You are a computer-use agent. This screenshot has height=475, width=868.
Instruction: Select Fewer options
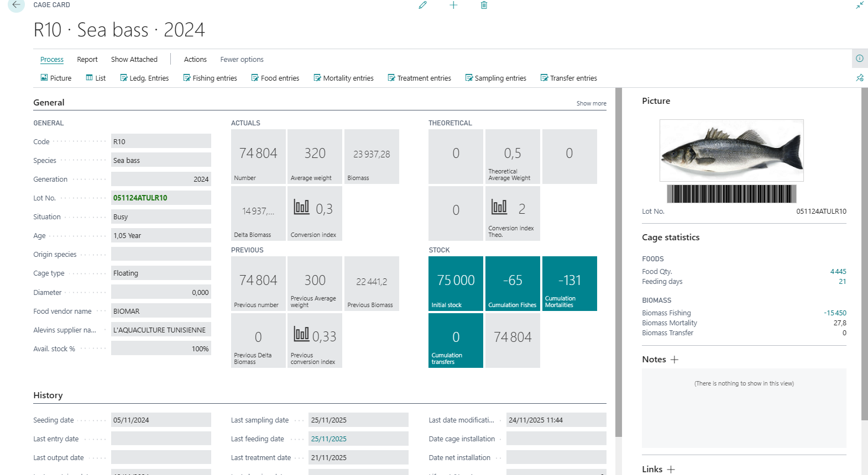(x=242, y=60)
